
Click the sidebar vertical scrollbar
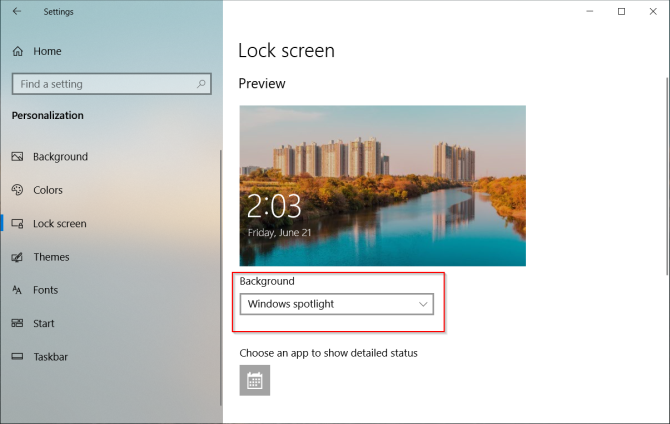220,278
